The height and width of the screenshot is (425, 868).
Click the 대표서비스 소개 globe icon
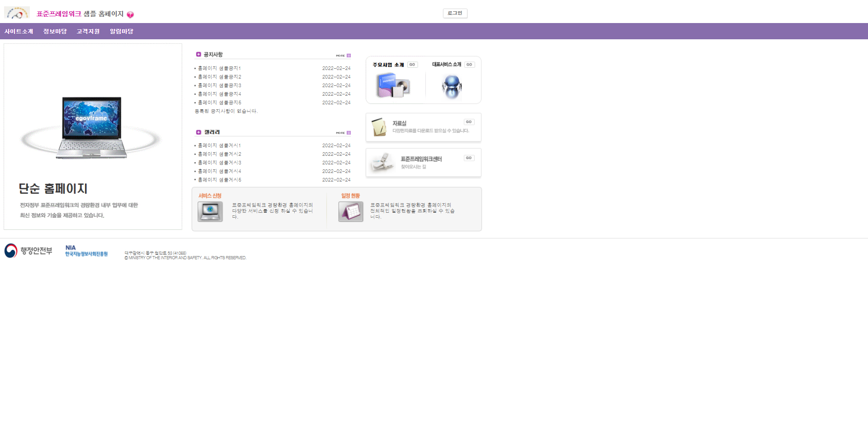452,86
